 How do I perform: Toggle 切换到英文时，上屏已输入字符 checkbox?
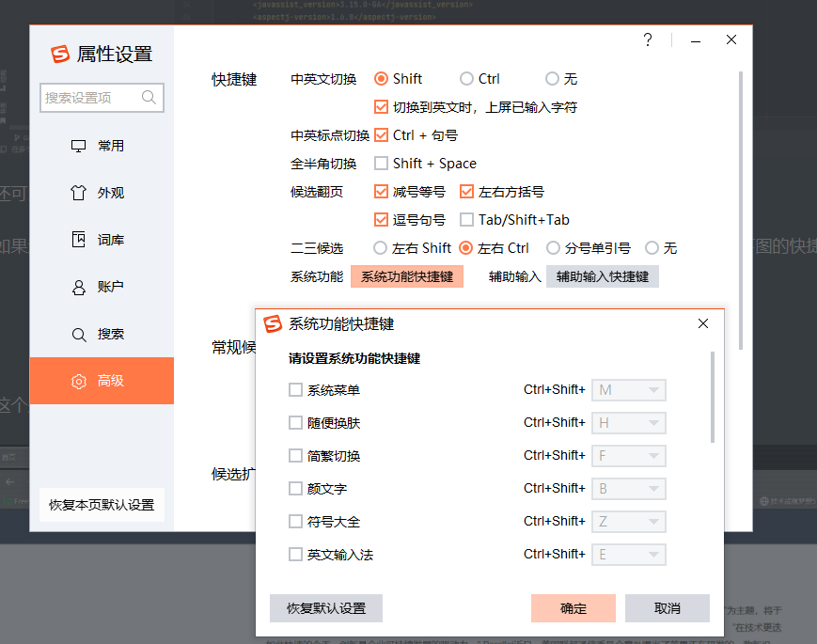[381, 107]
